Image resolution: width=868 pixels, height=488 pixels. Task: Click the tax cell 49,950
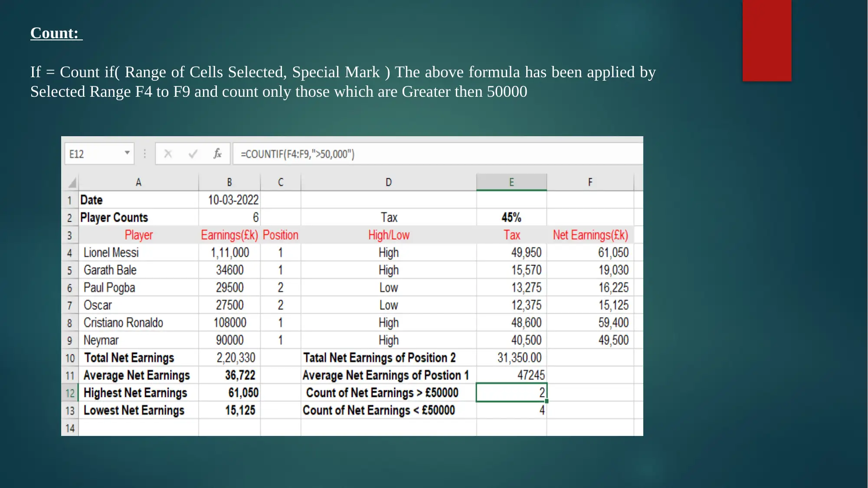(511, 252)
